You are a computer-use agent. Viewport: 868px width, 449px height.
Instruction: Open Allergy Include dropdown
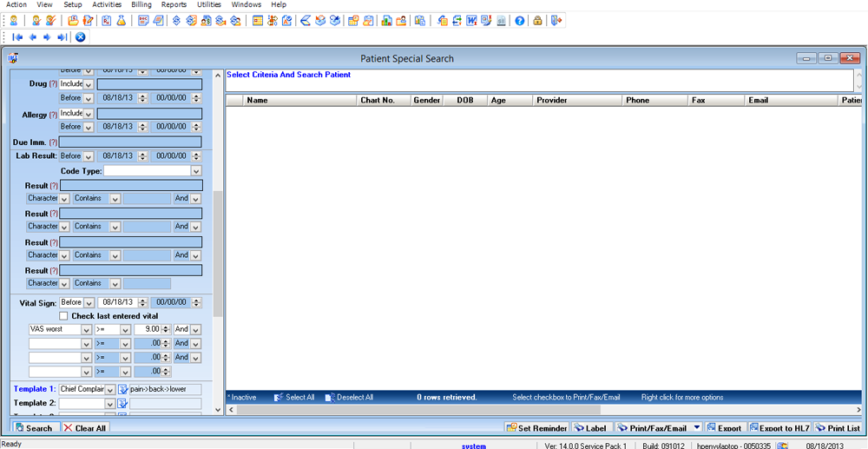coord(89,113)
